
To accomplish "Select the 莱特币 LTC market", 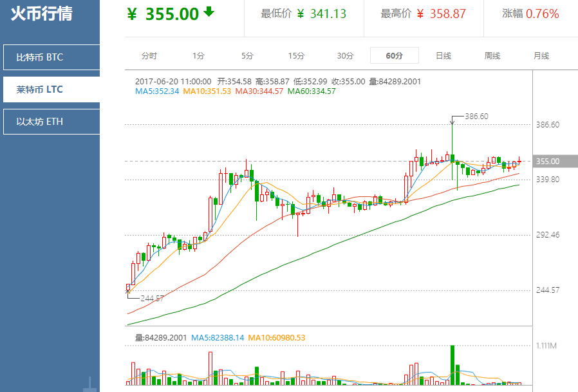I will (51, 89).
